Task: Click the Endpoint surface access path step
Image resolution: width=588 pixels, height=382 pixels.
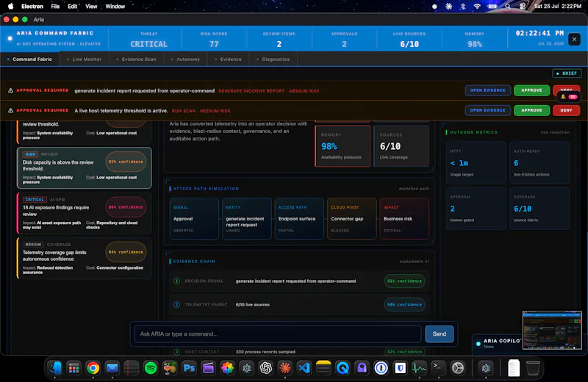Action: click(x=299, y=219)
